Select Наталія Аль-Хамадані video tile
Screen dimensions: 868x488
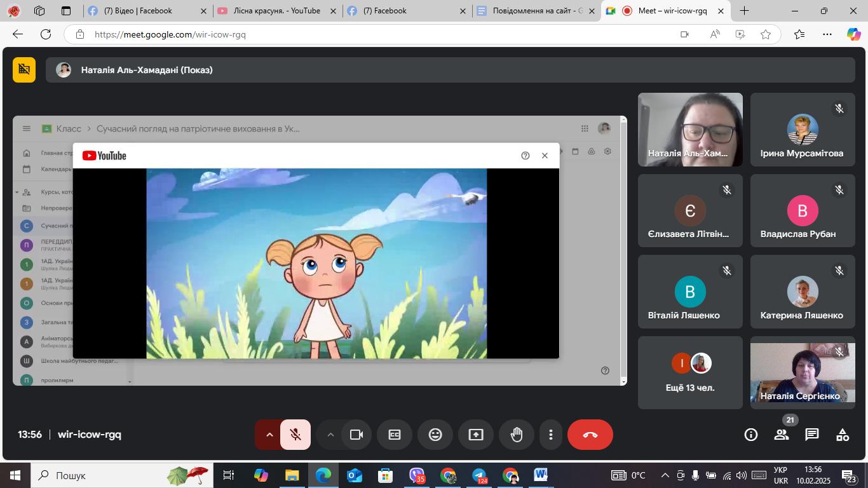pyautogui.click(x=690, y=130)
